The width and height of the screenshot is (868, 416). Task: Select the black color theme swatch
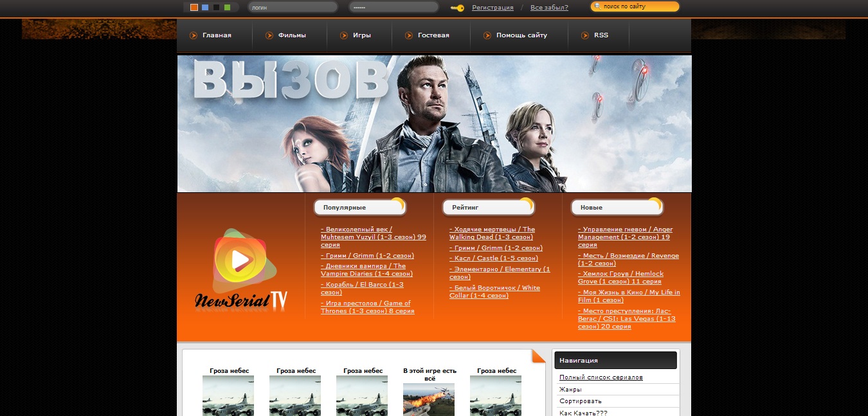[216, 8]
